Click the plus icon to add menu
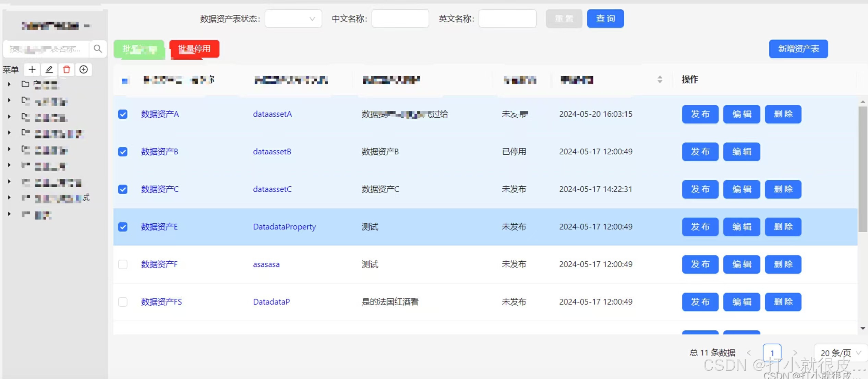Screen dimensions: 868x379 [x=32, y=70]
